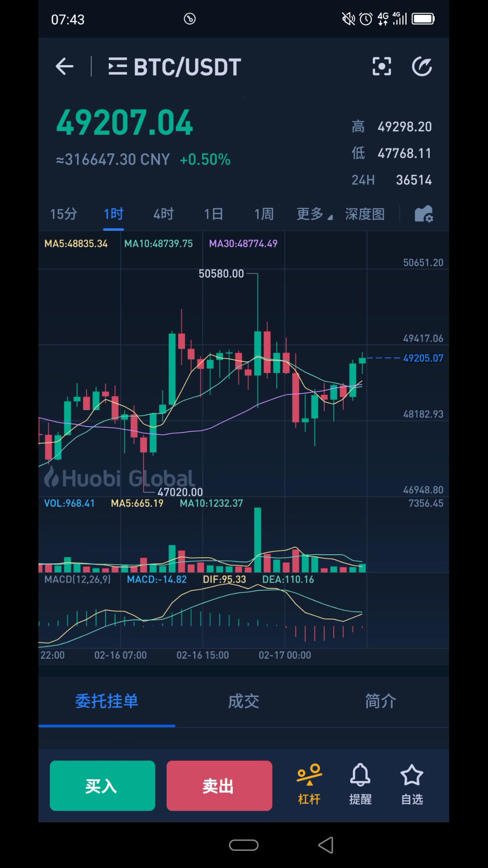This screenshot has width=488, height=868.
Task: Tap the MACD(12,26,9) label
Action: coord(77,579)
